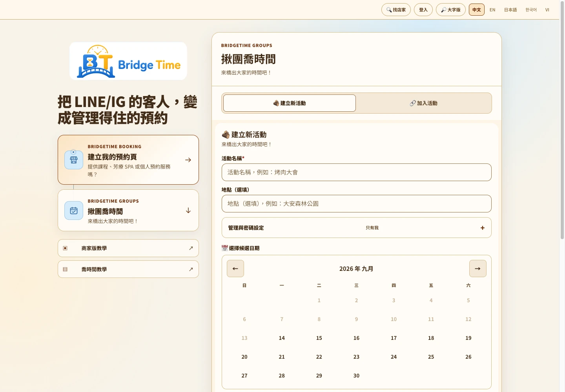This screenshot has width=565, height=392.
Task: Click the external arrow on 喬時間教學
Action: (x=191, y=269)
